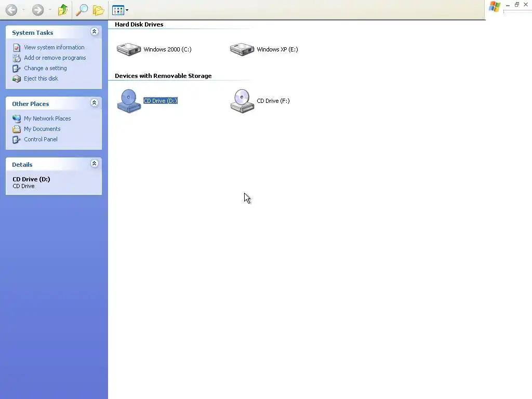532x399 pixels.
Task: Toggle the Folders pane button
Action: (x=98, y=10)
